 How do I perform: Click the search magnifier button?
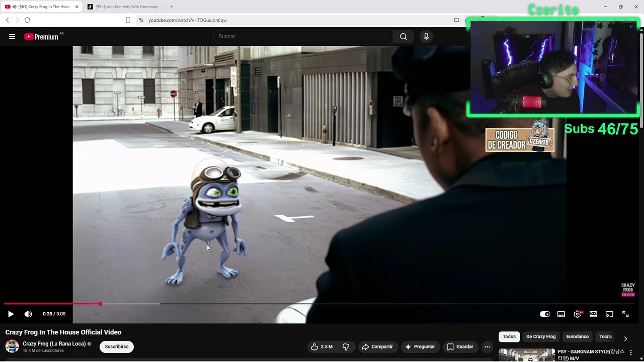click(x=404, y=36)
